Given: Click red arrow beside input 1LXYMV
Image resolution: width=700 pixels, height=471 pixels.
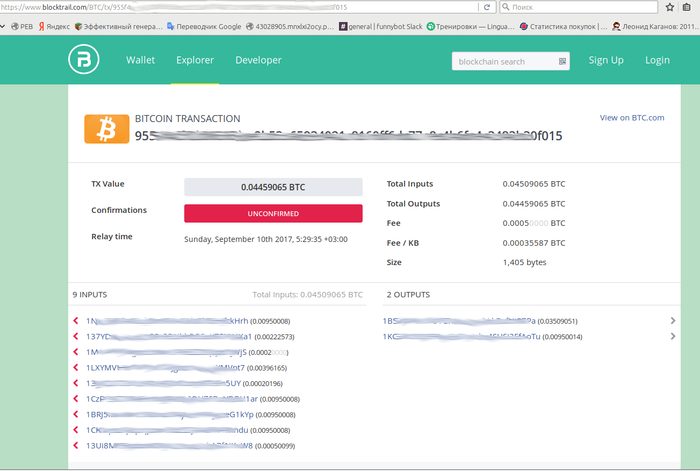Looking at the screenshot, I should (x=76, y=367).
